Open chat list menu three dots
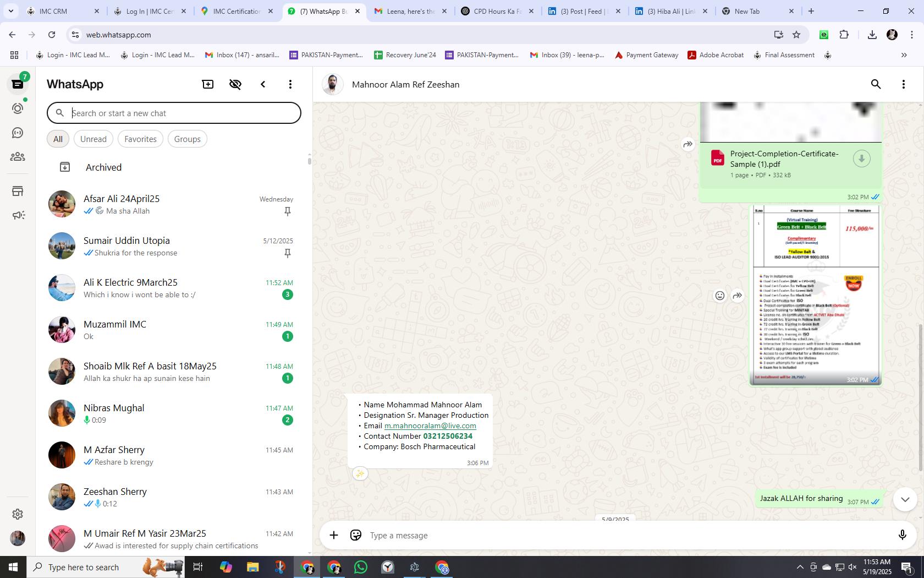The image size is (924, 578). [x=290, y=84]
